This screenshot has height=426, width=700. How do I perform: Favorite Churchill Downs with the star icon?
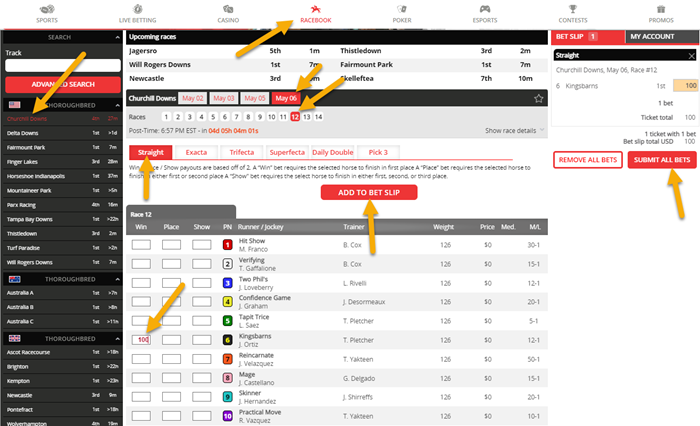(539, 99)
